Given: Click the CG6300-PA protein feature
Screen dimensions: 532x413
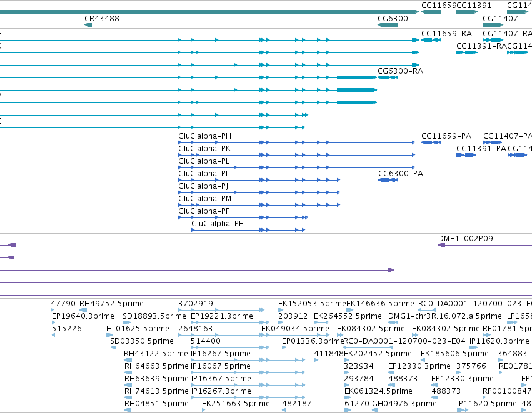Looking at the screenshot, I should click(388, 180).
